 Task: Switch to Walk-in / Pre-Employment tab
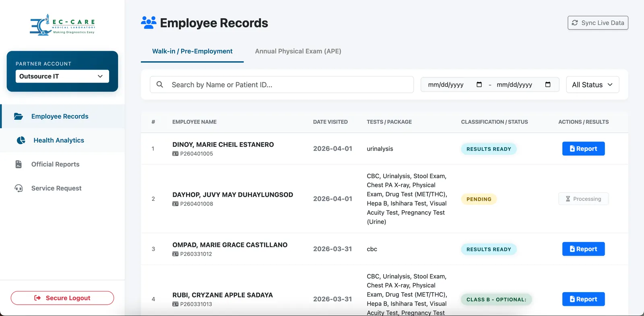(192, 51)
